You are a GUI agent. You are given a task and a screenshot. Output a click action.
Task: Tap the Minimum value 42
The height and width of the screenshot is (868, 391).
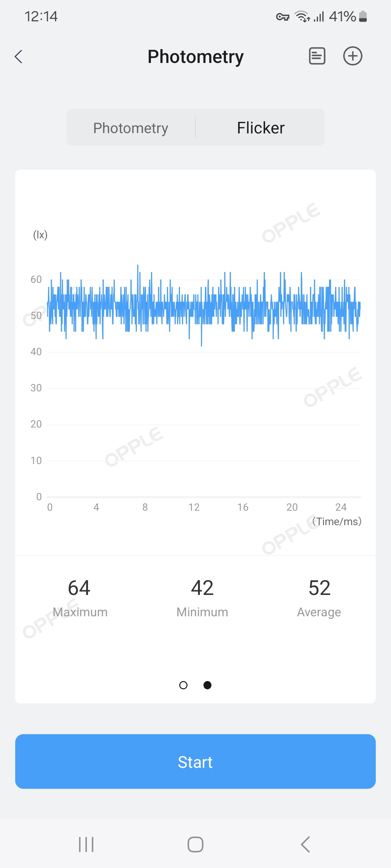coord(202,588)
